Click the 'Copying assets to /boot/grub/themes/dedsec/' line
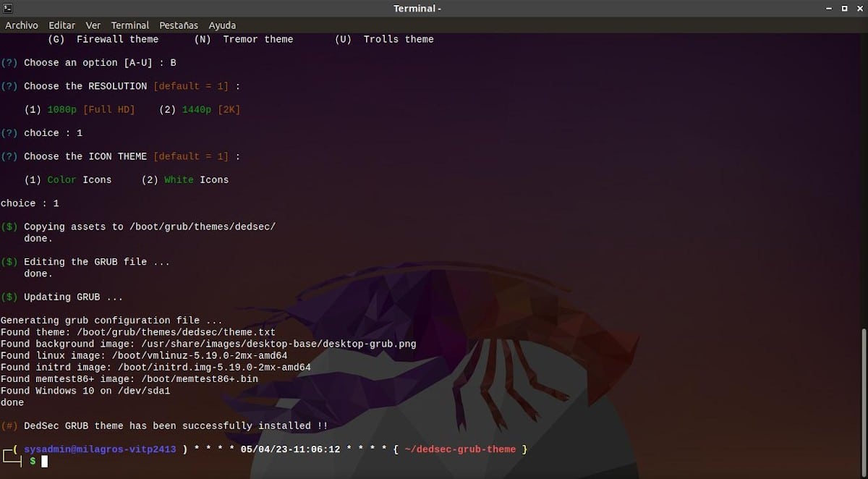The height and width of the screenshot is (479, 868). pyautogui.click(x=138, y=226)
